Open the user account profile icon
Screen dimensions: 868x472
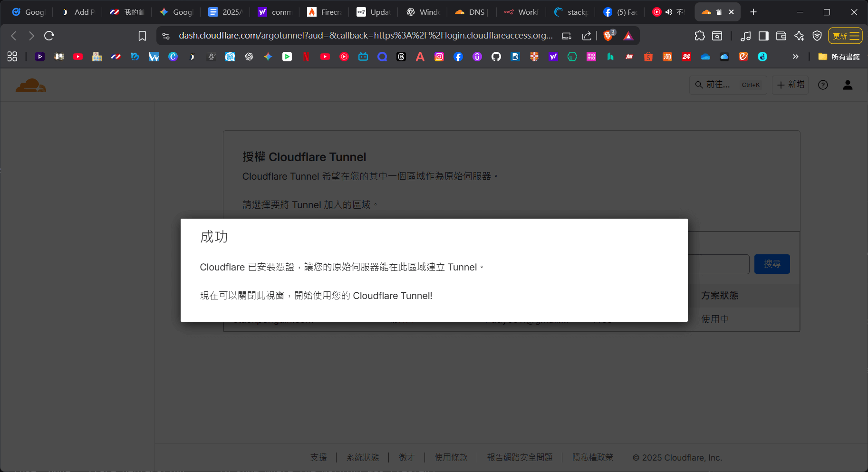[848, 85]
